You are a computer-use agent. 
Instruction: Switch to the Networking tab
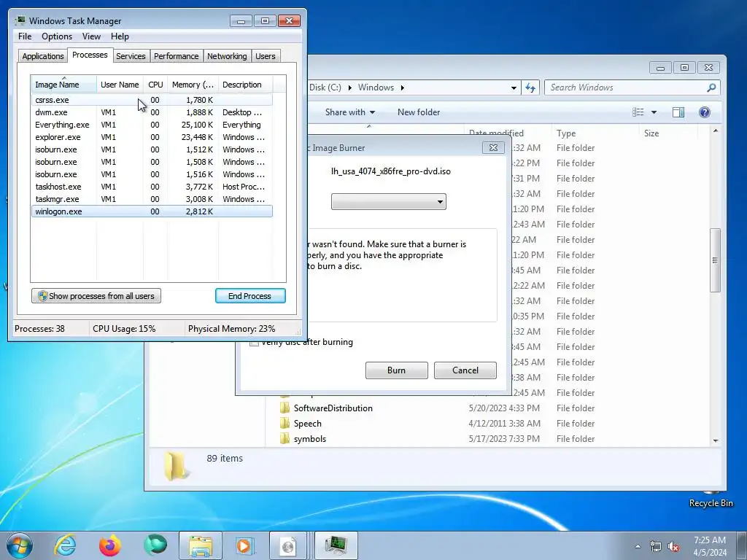[x=227, y=56]
